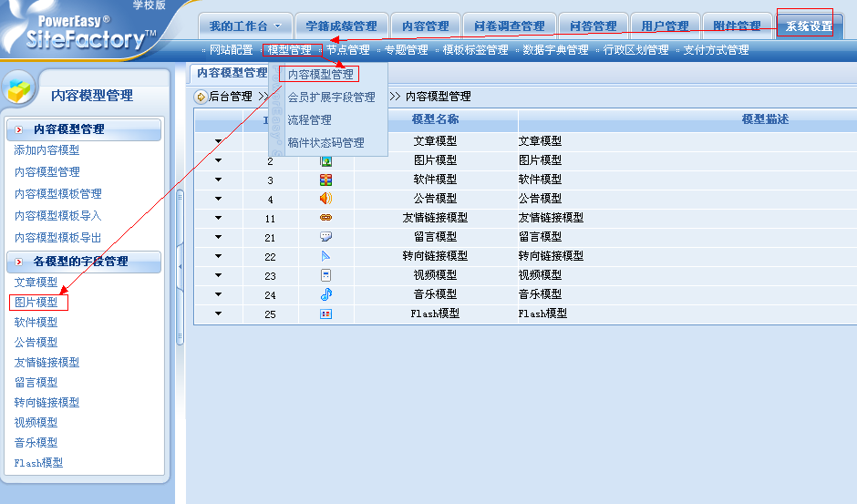The width and height of the screenshot is (857, 504).
Task: Collapse the 内容模型管理 sidebar section
Action: 19,130
